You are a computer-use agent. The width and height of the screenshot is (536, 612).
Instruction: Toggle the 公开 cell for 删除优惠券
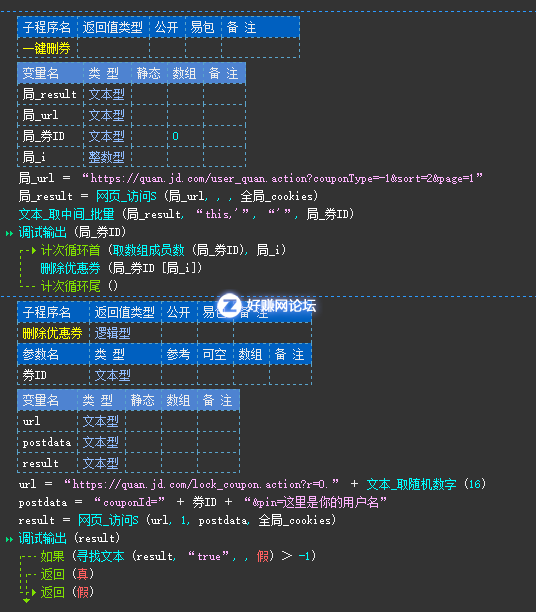tap(179, 333)
